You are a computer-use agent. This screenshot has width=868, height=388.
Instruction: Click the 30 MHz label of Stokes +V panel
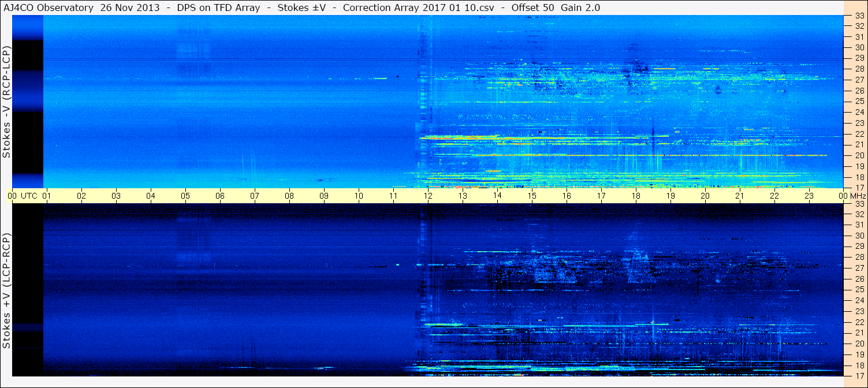859,236
